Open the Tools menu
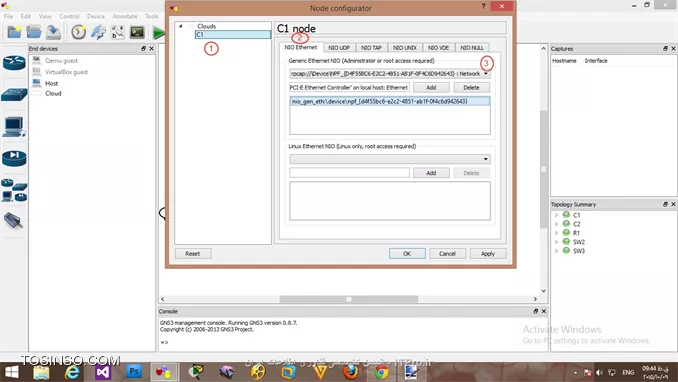This screenshot has height=382, width=678. [151, 16]
